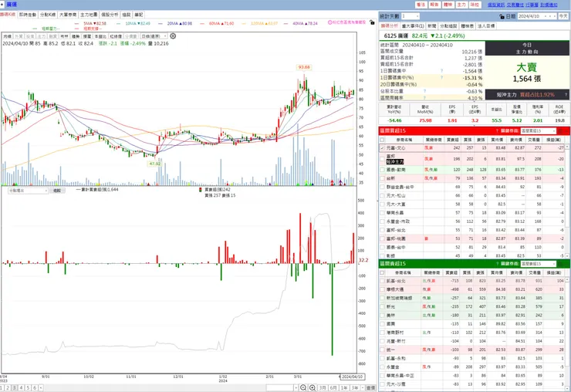Click the 20MA legend color line
The height and width of the screenshot is (392, 571).
(x=160, y=23)
